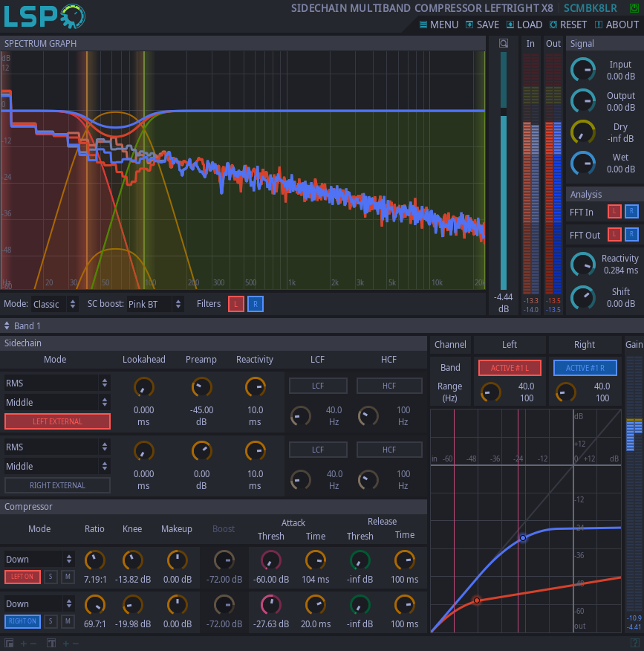Image resolution: width=644 pixels, height=651 pixels.
Task: Open the MENU item in top bar
Action: [438, 25]
